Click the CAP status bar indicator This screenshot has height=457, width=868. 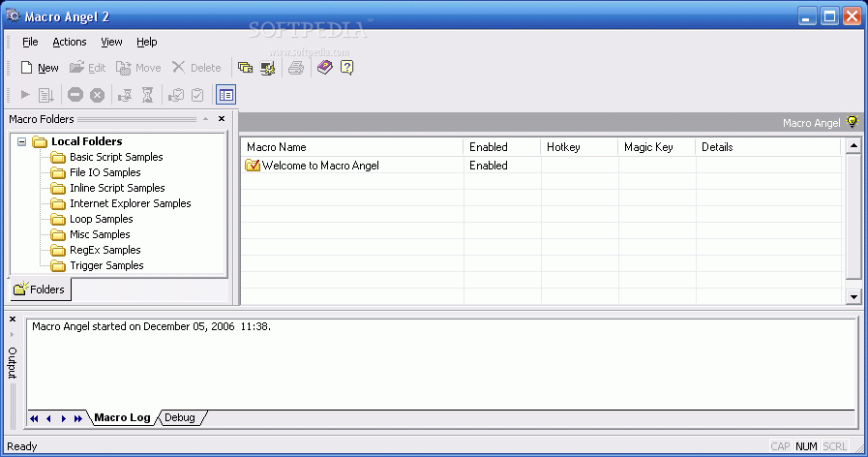click(x=780, y=446)
